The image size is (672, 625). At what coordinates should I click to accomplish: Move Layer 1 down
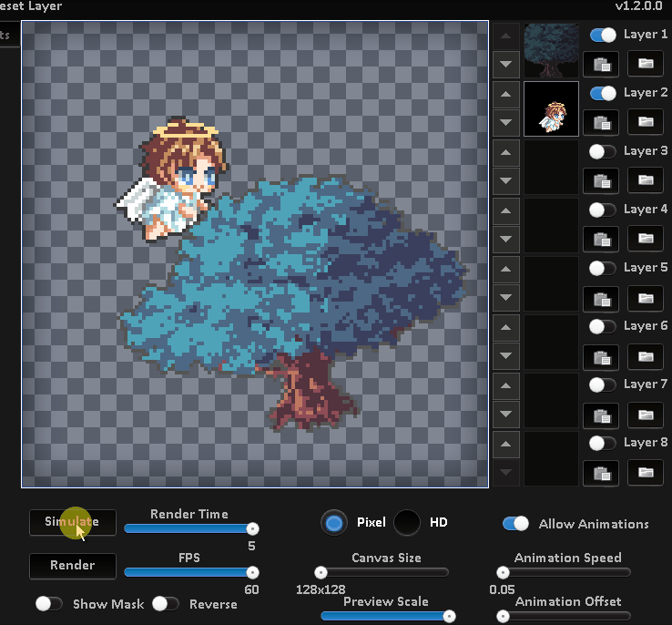506,65
